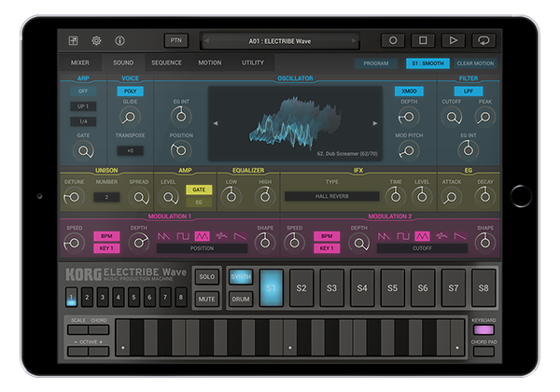Open the layout grid icon

(73, 41)
